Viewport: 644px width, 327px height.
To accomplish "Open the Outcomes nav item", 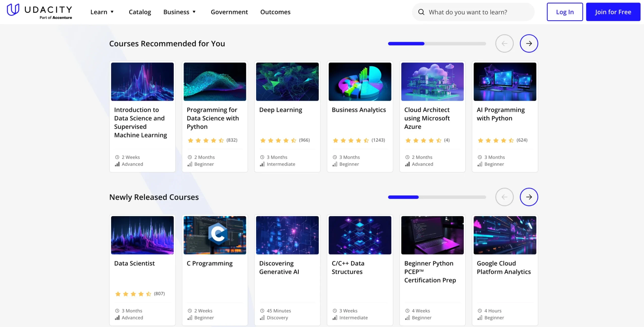I will pos(275,12).
